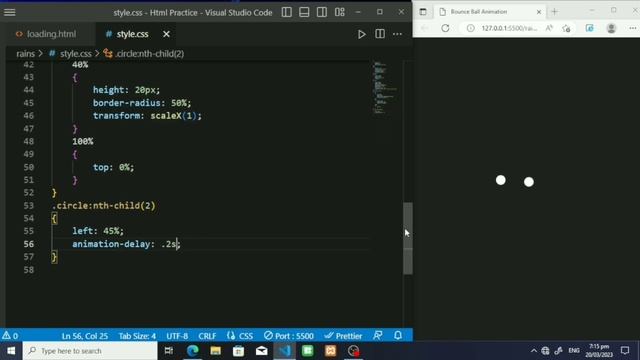This screenshot has height=360, width=640.
Task: Click Read Aloud icon in Edge
Action: pyautogui.click(x=549, y=28)
